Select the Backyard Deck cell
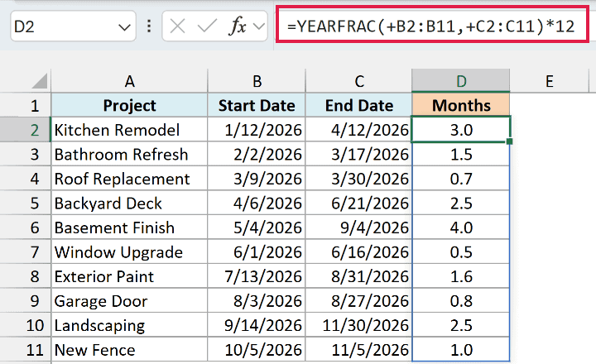Screen dimensions: 596x364 click(130, 203)
